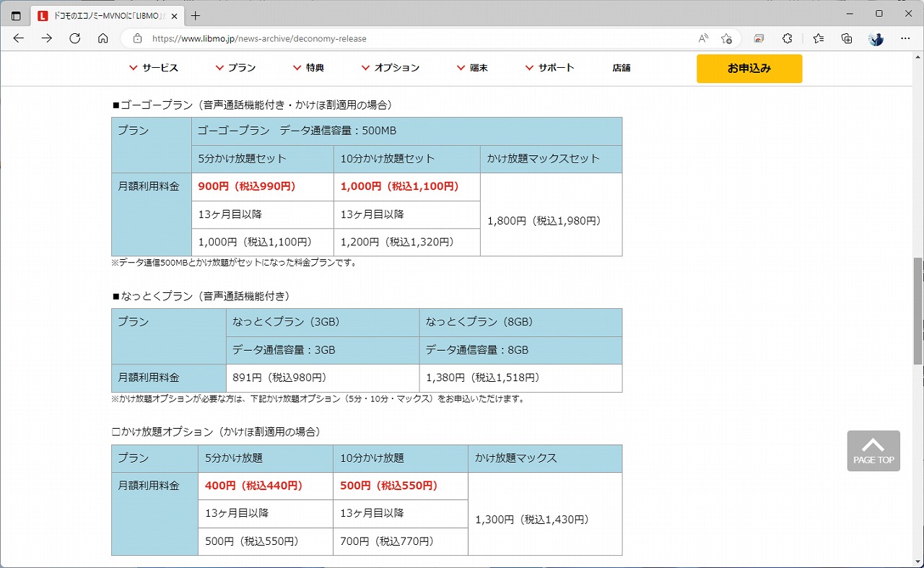Reload the page with refresh icon
The image size is (924, 568).
tap(75, 38)
